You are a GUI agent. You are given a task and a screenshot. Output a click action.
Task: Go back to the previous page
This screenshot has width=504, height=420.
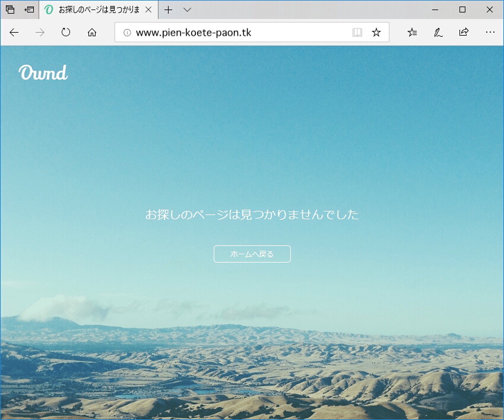14,32
